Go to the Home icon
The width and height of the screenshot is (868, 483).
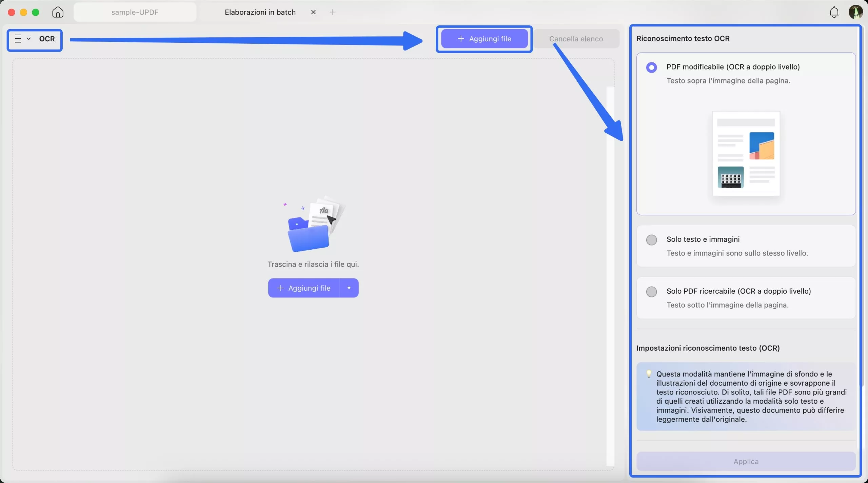tap(58, 12)
